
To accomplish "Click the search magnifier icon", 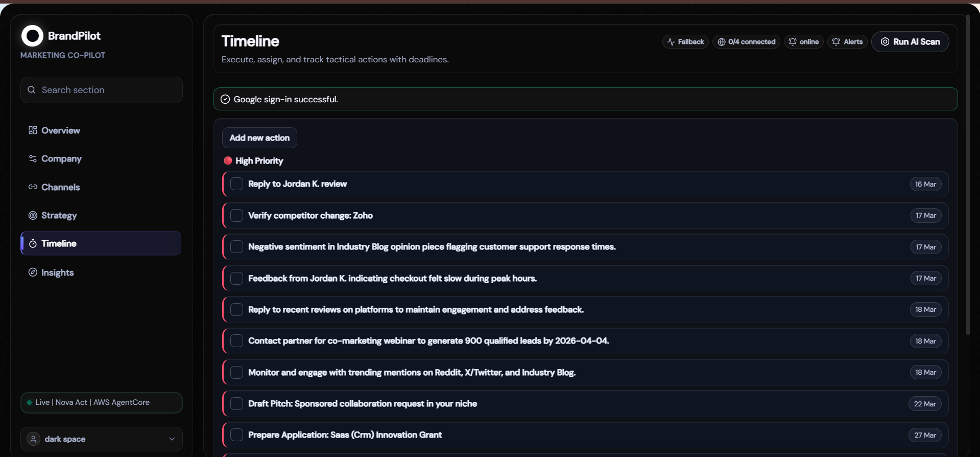I will tap(32, 90).
